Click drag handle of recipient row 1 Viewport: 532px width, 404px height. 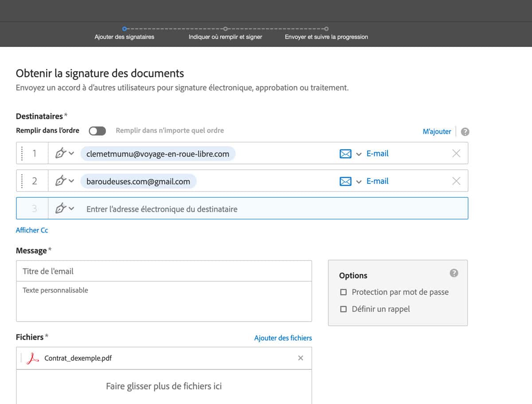click(22, 154)
